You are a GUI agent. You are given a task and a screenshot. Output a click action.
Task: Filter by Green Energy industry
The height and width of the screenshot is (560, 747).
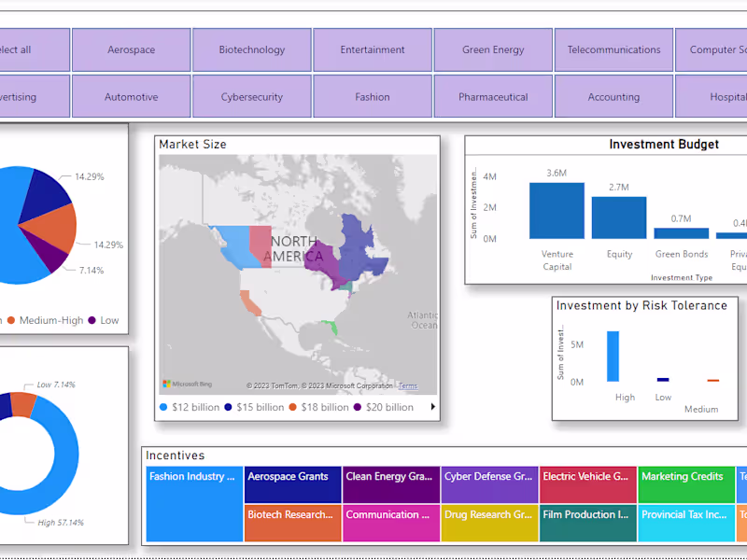tap(493, 50)
